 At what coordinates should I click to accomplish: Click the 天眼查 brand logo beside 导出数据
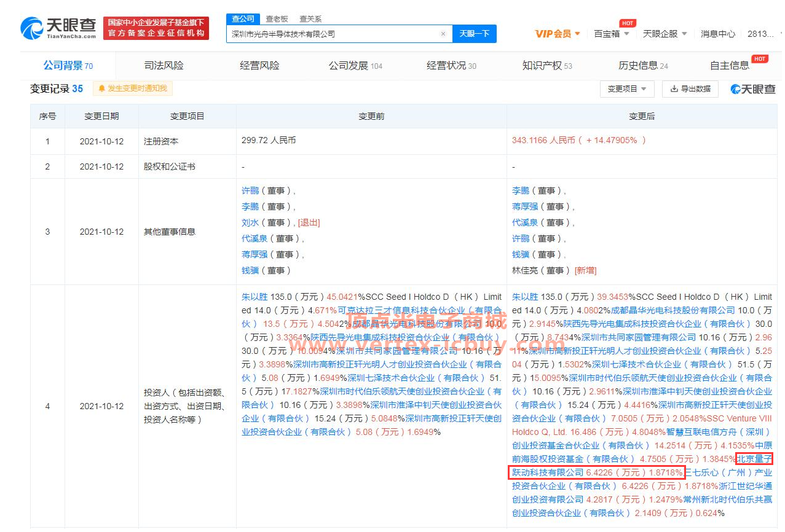(x=752, y=88)
